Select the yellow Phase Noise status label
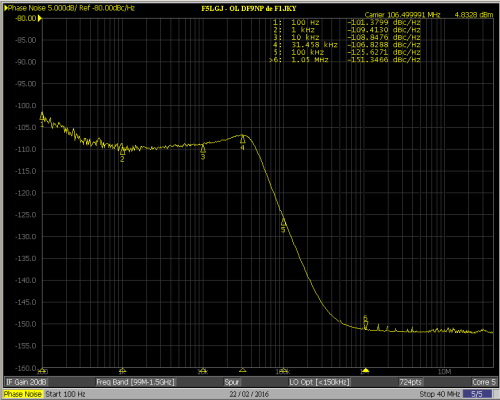The image size is (500, 400). pos(23,394)
